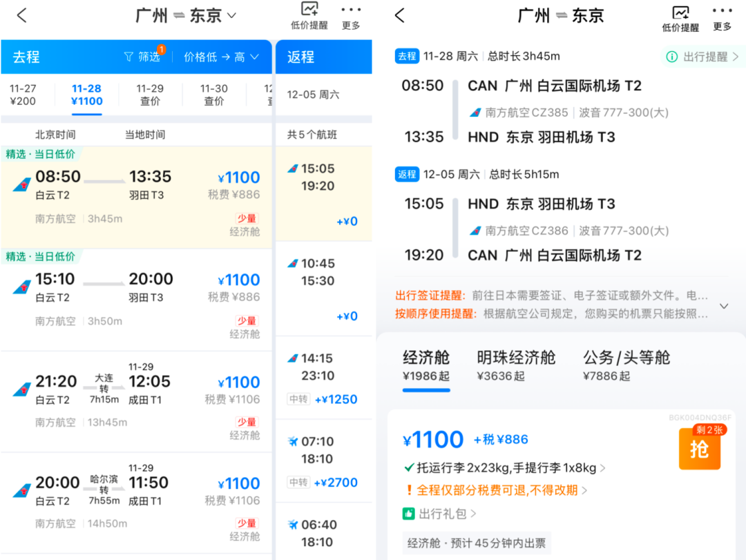Tap the ¥1100 +税¥886 fare price
The width and height of the screenshot is (746, 560).
click(466, 439)
